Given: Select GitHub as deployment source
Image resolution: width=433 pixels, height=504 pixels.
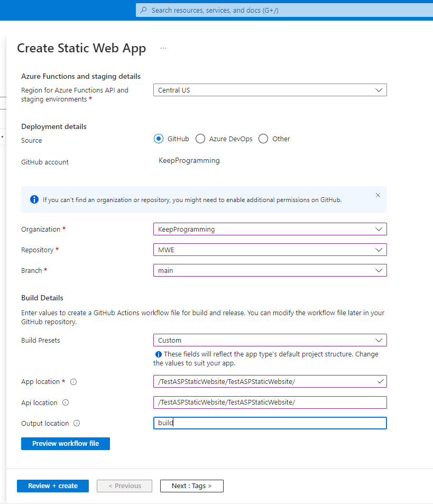Looking at the screenshot, I should (159, 139).
